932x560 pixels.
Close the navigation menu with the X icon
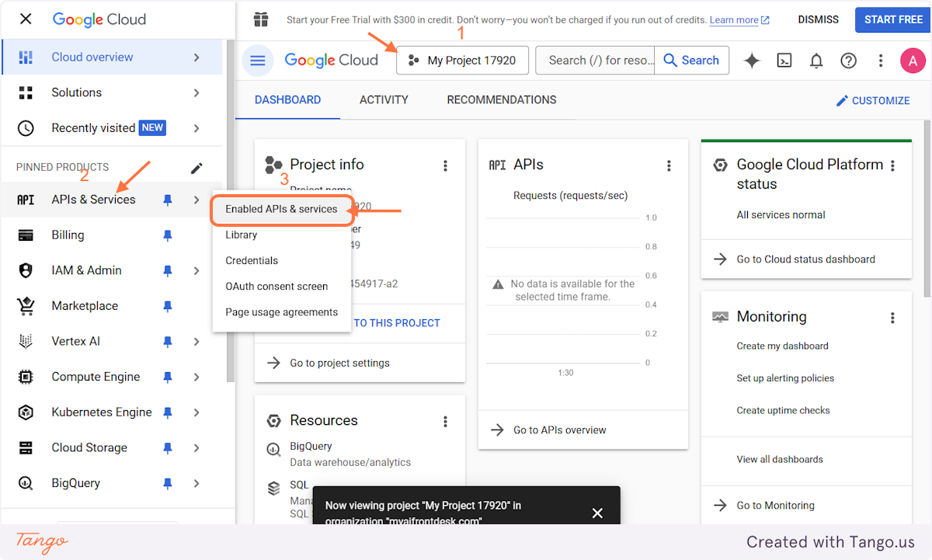26,19
